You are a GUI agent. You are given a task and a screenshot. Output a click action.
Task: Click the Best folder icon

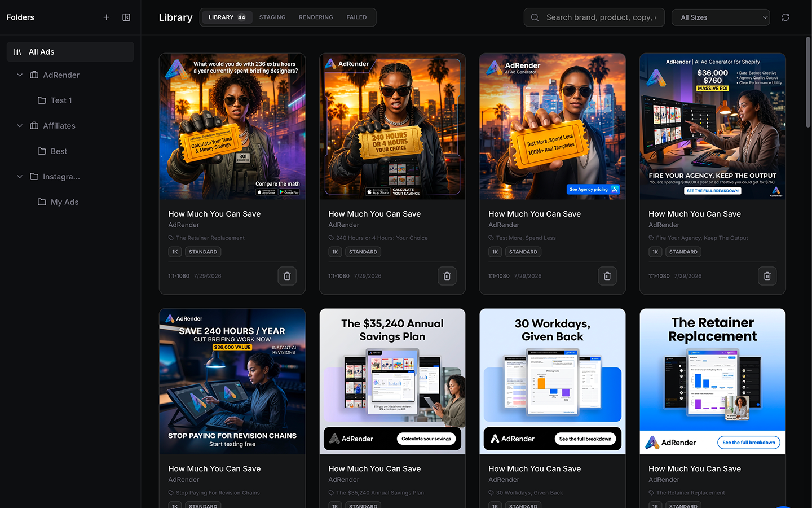point(42,151)
